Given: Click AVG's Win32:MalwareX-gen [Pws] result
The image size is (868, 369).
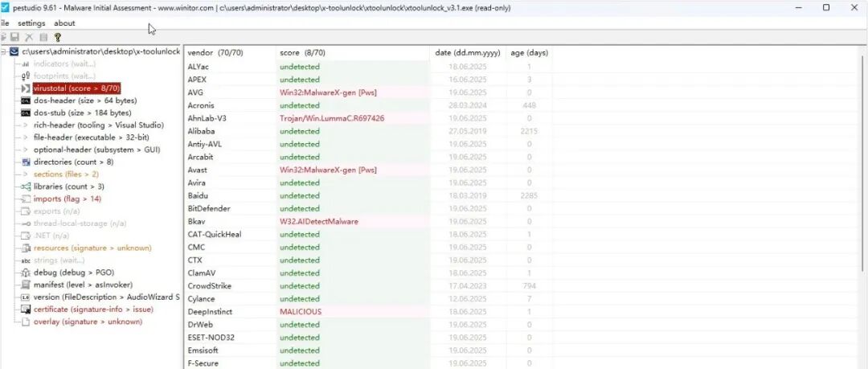Looking at the screenshot, I should [x=328, y=92].
